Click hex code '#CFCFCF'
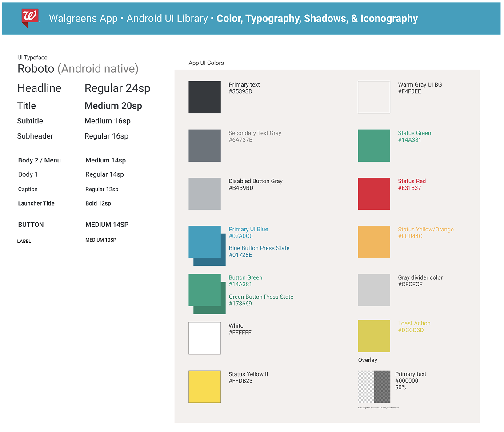This screenshot has width=504, height=432. point(410,284)
